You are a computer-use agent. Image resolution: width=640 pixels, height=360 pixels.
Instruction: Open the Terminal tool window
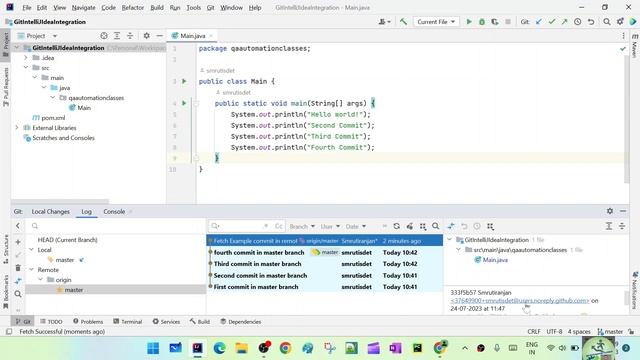pyautogui.click(x=127, y=322)
